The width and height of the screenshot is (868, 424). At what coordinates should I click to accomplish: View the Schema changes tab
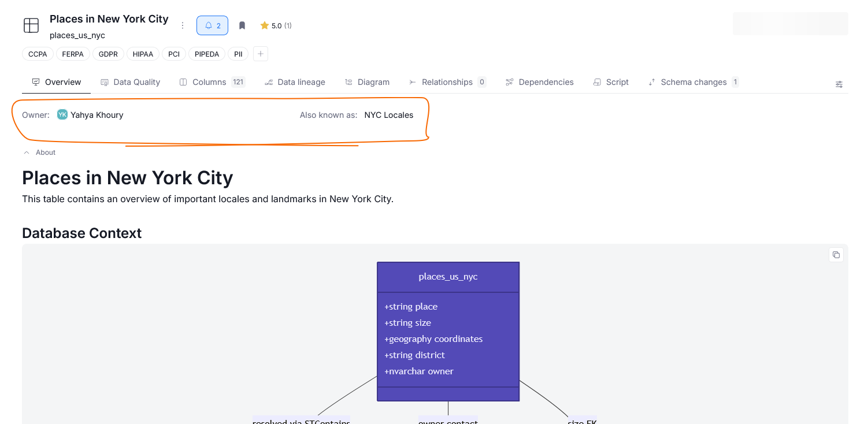tap(693, 82)
